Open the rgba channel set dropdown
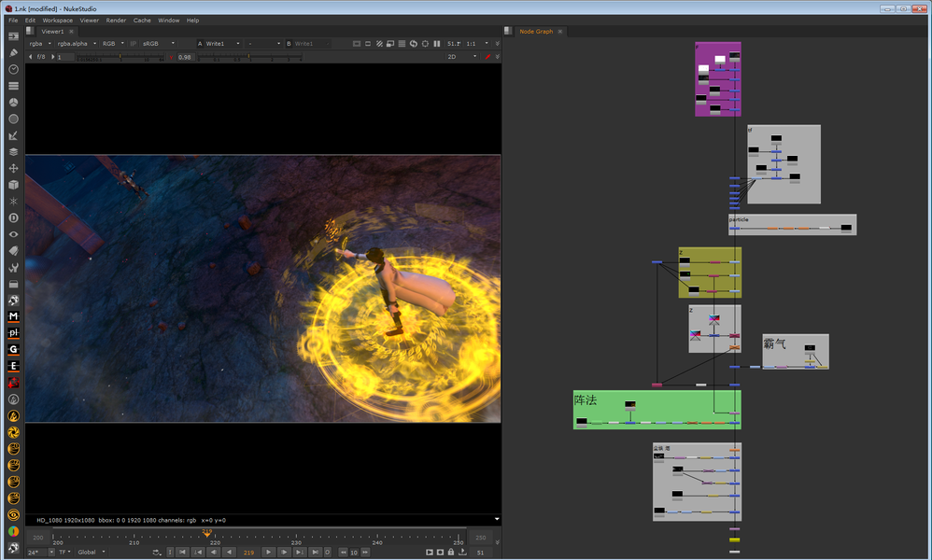Image resolution: width=932 pixels, height=560 pixels. click(40, 43)
